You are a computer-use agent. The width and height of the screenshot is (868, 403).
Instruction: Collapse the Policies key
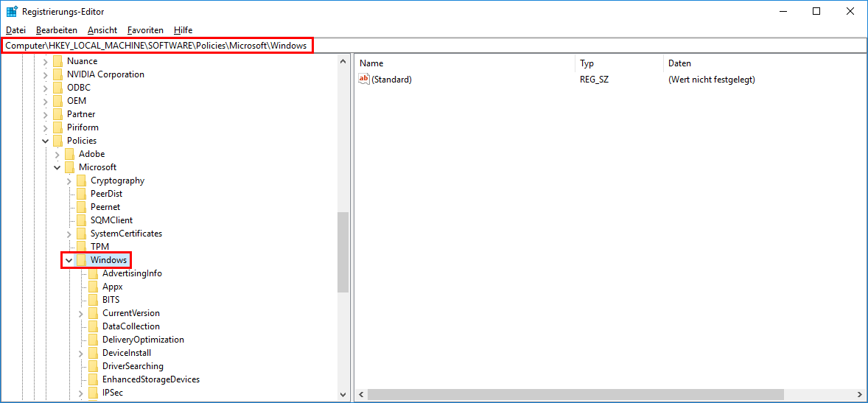click(x=46, y=141)
